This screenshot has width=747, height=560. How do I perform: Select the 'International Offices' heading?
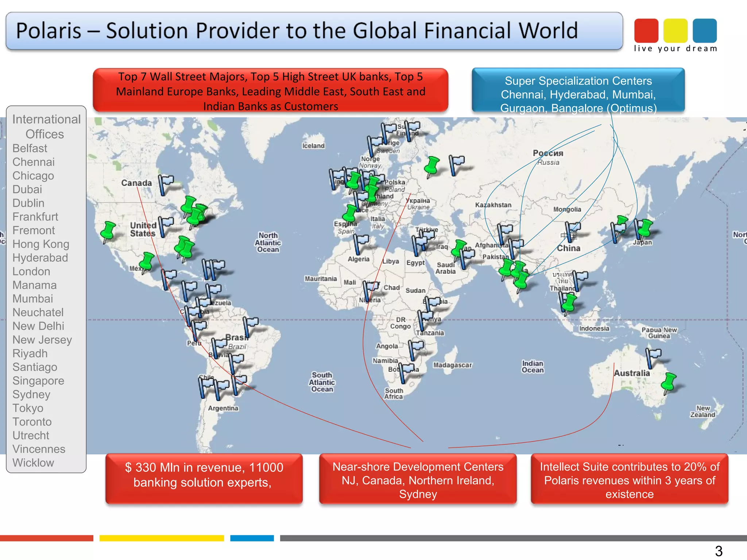[x=46, y=127]
